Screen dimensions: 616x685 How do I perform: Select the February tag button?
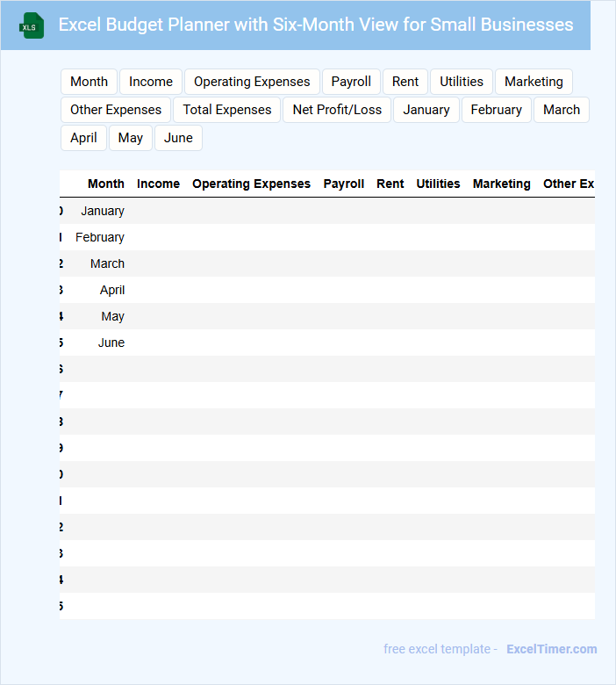click(497, 110)
